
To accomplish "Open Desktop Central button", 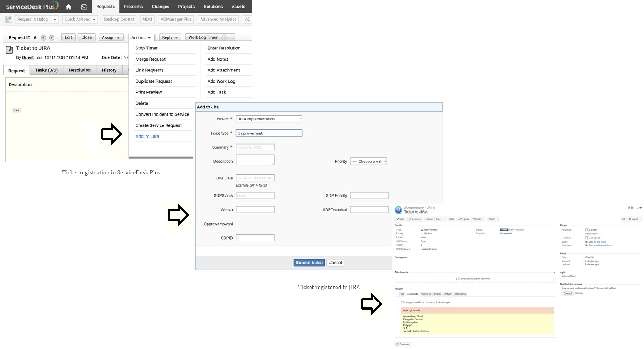I will coord(119,20).
